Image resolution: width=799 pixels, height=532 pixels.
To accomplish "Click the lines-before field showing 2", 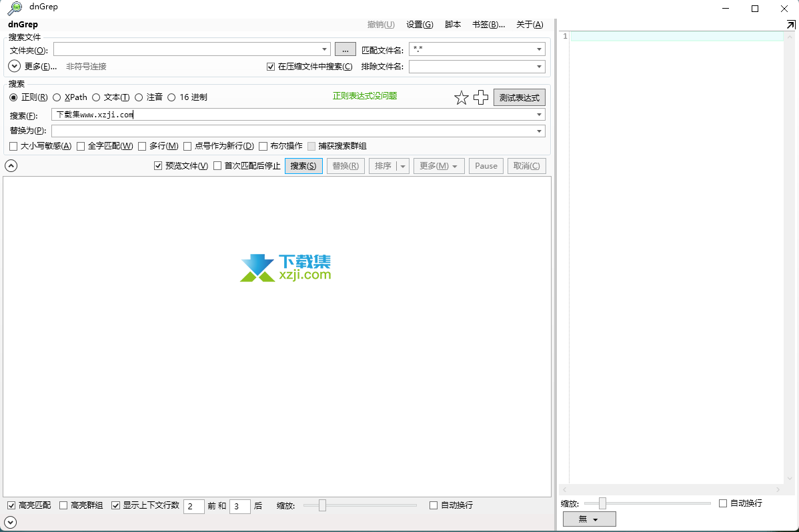I will 193,506.
